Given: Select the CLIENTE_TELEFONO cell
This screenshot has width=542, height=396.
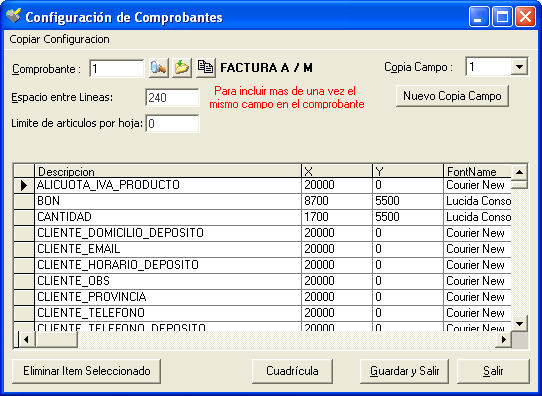Looking at the screenshot, I should tap(168, 313).
